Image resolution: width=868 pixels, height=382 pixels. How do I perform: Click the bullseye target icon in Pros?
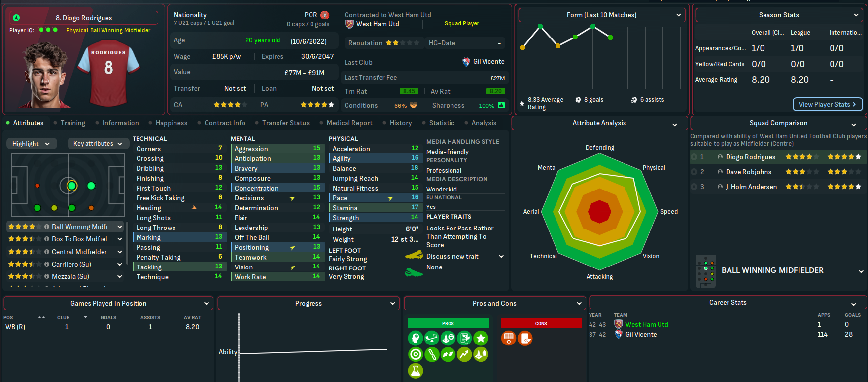[x=416, y=354]
